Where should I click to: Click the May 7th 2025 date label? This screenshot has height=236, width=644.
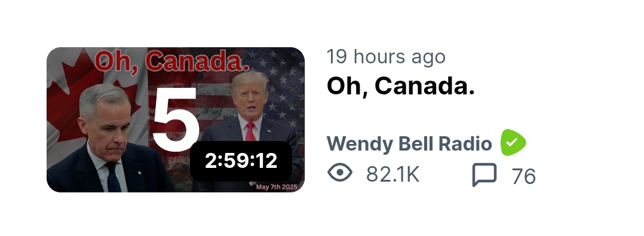[x=277, y=187]
